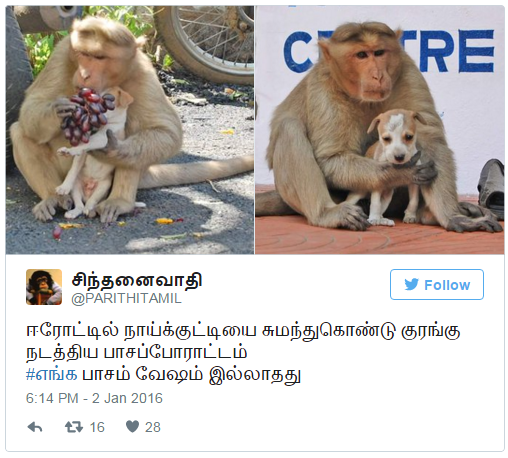Click the reply arrow icon
The image size is (508, 458).
click(x=35, y=427)
